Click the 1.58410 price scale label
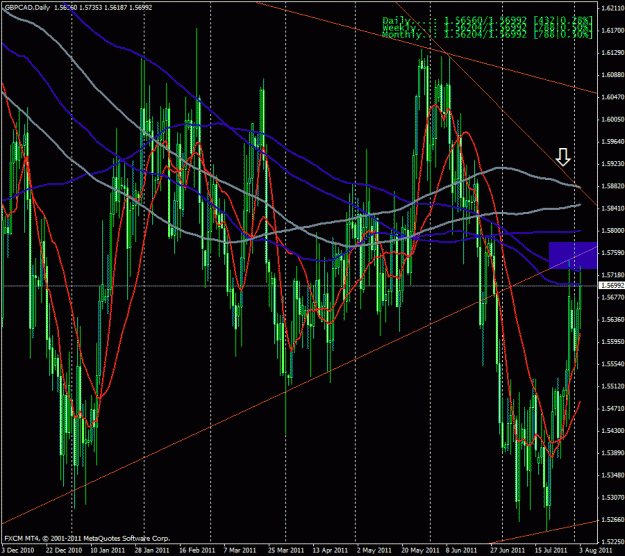 click(613, 208)
